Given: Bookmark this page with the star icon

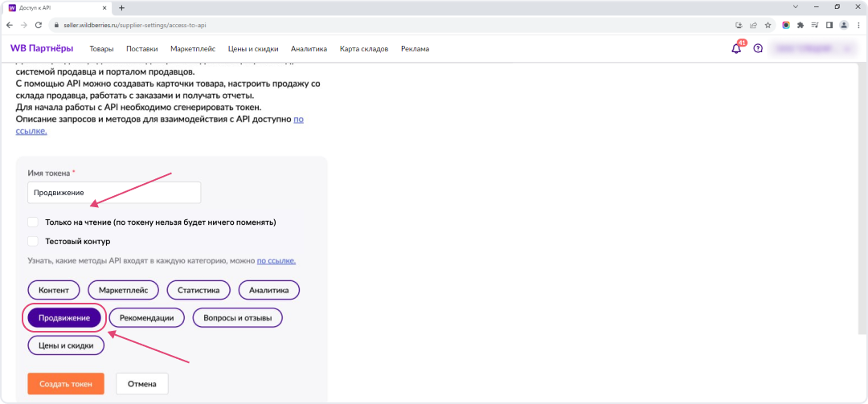Looking at the screenshot, I should 768,25.
